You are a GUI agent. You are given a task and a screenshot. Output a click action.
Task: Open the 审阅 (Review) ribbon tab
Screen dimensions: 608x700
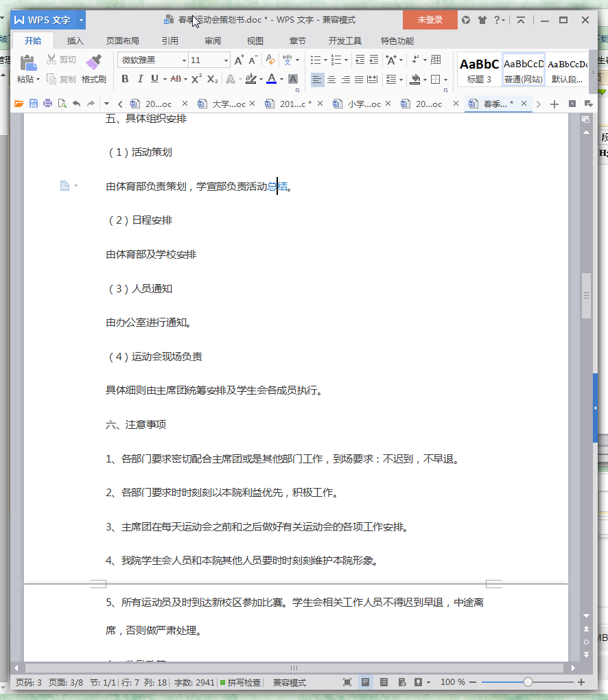click(213, 41)
